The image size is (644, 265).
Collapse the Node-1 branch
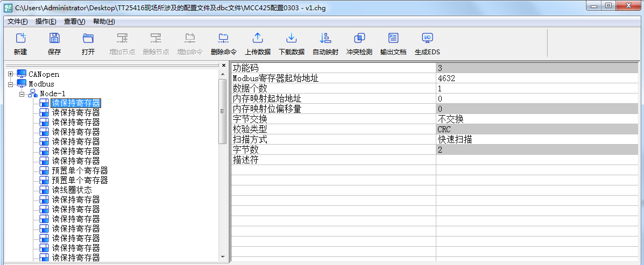[22, 94]
